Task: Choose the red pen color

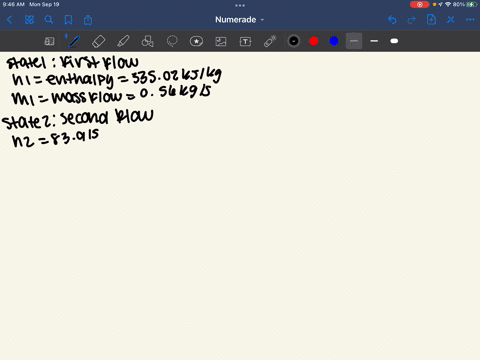Action: 314,41
